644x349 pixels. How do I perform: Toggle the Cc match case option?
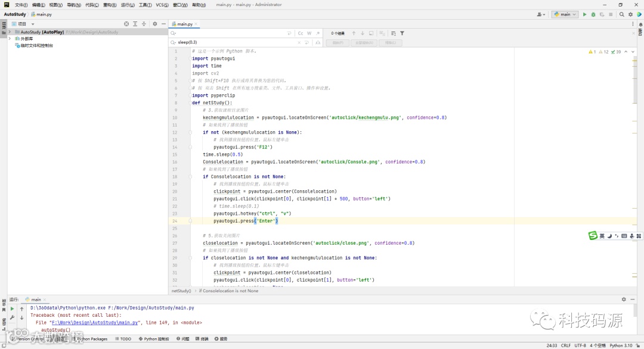tap(301, 33)
